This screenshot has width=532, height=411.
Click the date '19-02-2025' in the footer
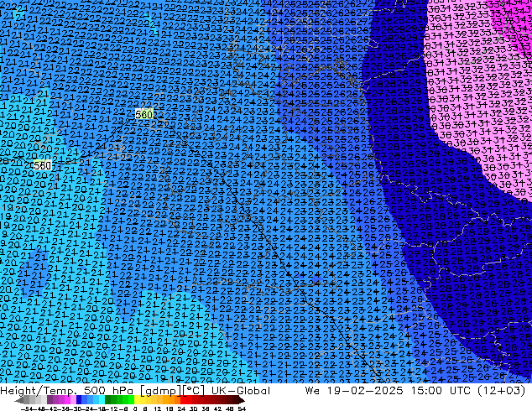coord(365,391)
